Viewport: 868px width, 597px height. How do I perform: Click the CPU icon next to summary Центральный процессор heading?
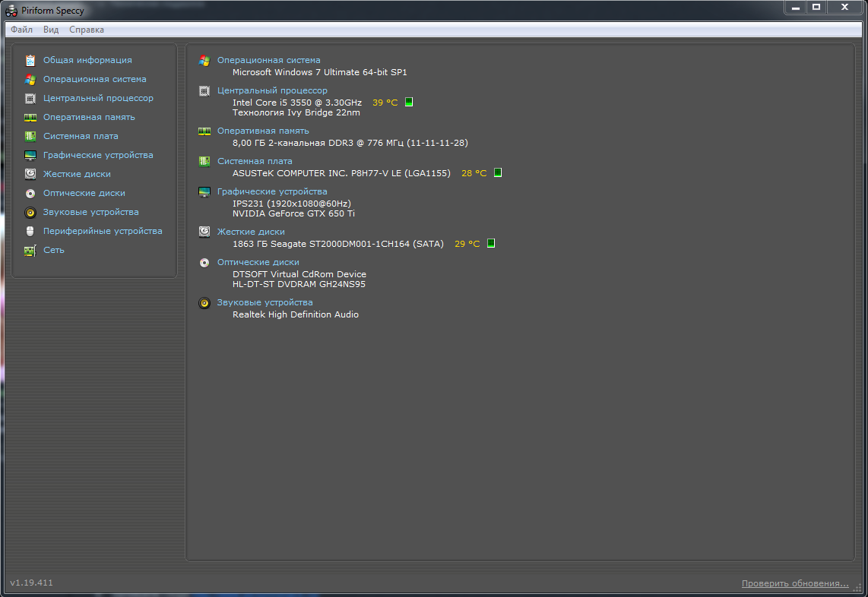pyautogui.click(x=204, y=91)
